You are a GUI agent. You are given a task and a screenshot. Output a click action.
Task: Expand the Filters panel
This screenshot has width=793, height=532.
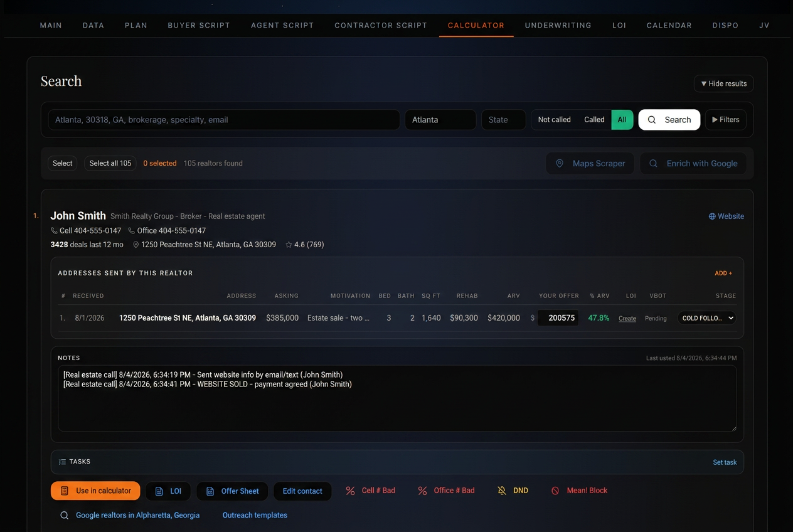(x=726, y=120)
